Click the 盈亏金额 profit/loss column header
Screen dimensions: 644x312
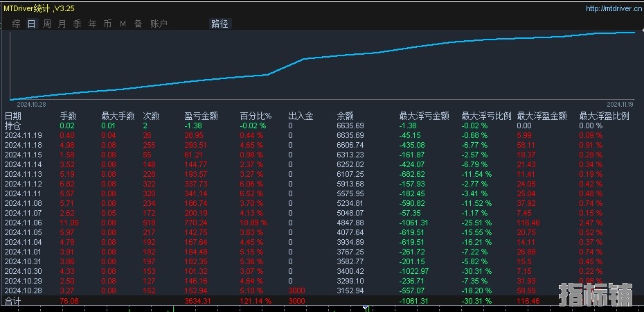(x=201, y=116)
